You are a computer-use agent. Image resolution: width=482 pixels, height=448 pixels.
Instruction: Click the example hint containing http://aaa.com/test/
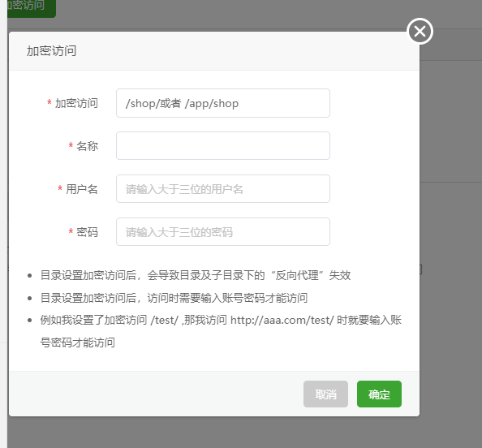(x=221, y=331)
